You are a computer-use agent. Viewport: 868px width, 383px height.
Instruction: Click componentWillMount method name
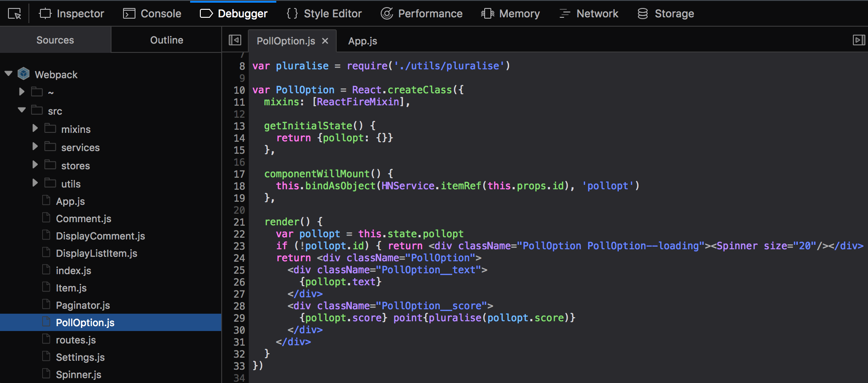[x=317, y=174]
